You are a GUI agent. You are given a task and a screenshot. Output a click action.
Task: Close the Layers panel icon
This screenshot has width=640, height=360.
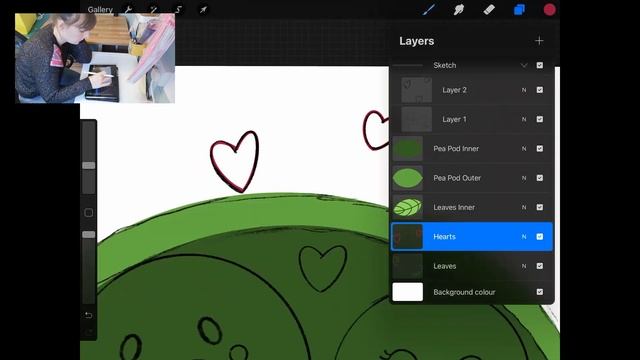[519, 9]
